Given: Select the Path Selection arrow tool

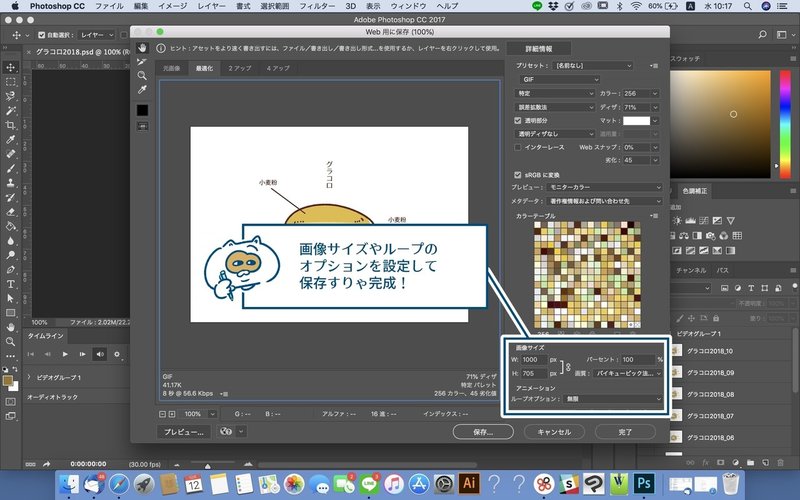Looking at the screenshot, I should [x=10, y=298].
